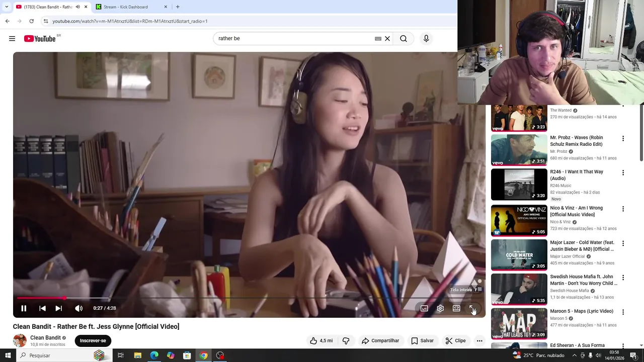Open Major Lazer Cold Water thumbnail

coord(519,255)
